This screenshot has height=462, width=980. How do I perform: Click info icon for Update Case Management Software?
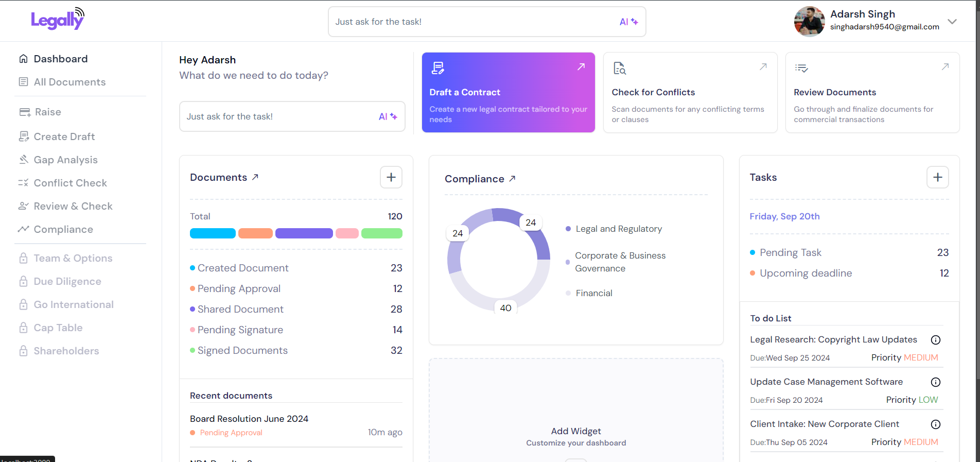coord(935,382)
